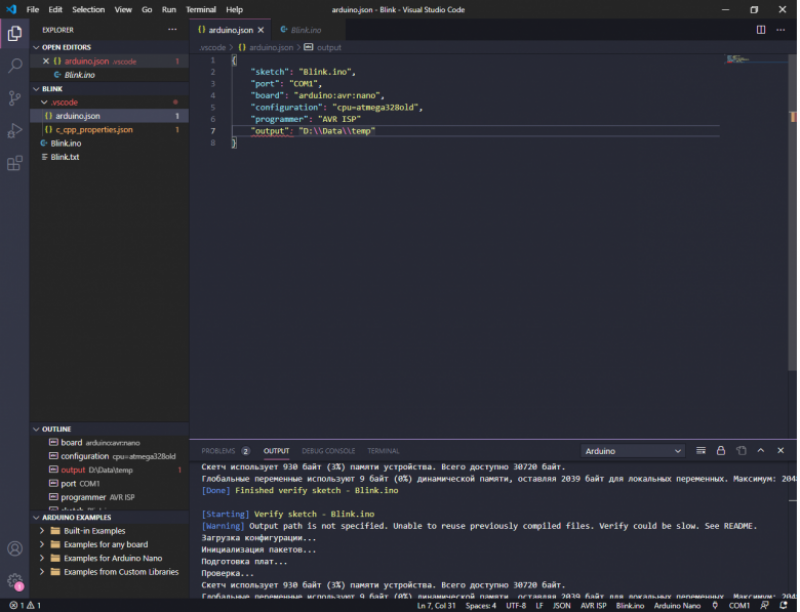Click the AVR ISP programmer status item
The height and width of the screenshot is (612, 800).
tap(593, 605)
